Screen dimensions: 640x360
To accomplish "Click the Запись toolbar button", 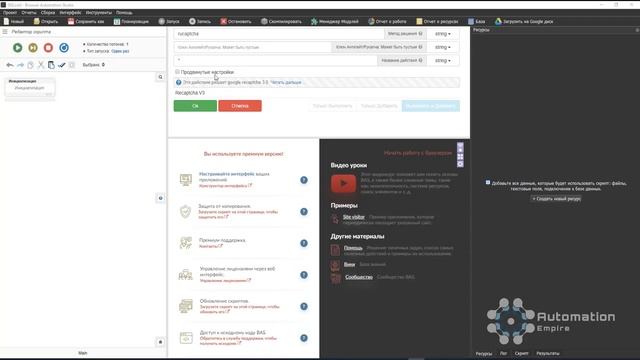I will click(200, 21).
